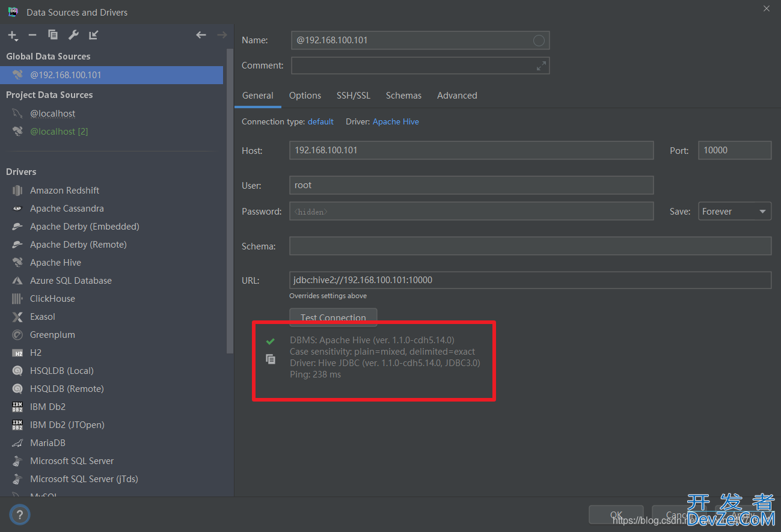This screenshot has height=532, width=781.
Task: Click the Amazon Redshift driver icon
Action: pyautogui.click(x=17, y=191)
